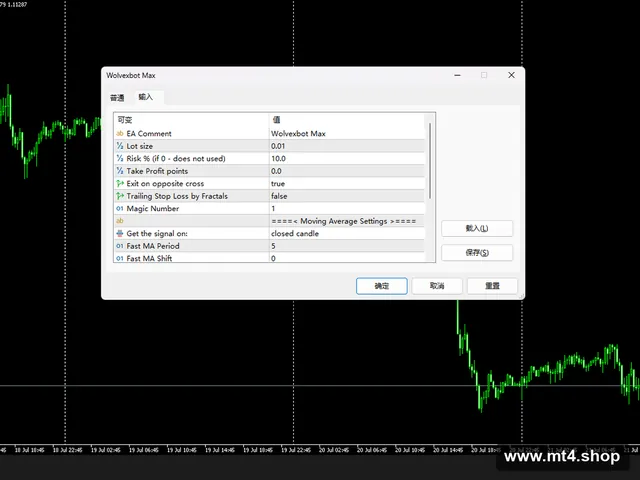Switch to the 普通 tab
Viewport: 640px width, 480px height.
click(x=117, y=98)
